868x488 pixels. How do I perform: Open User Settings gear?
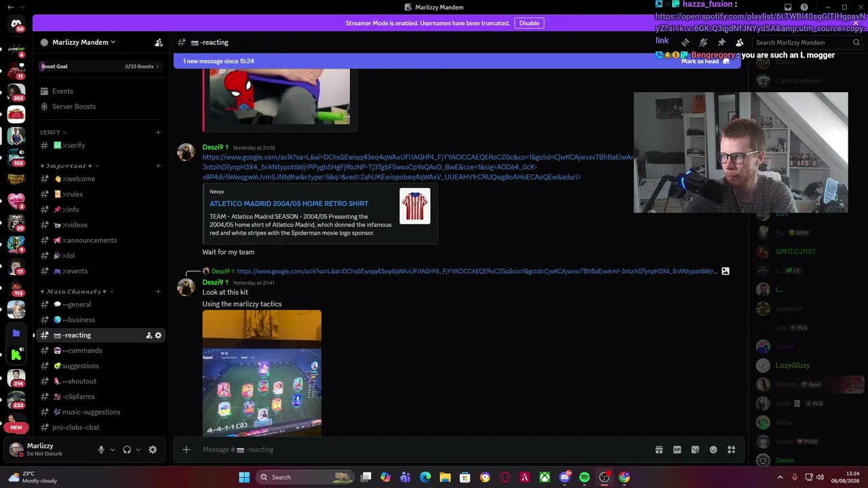click(x=153, y=449)
